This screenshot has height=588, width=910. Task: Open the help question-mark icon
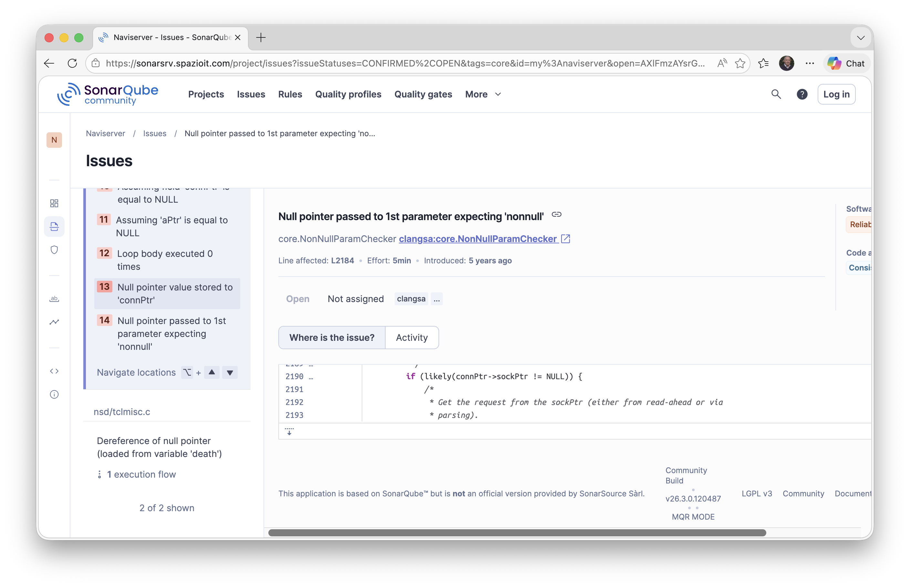coord(801,94)
